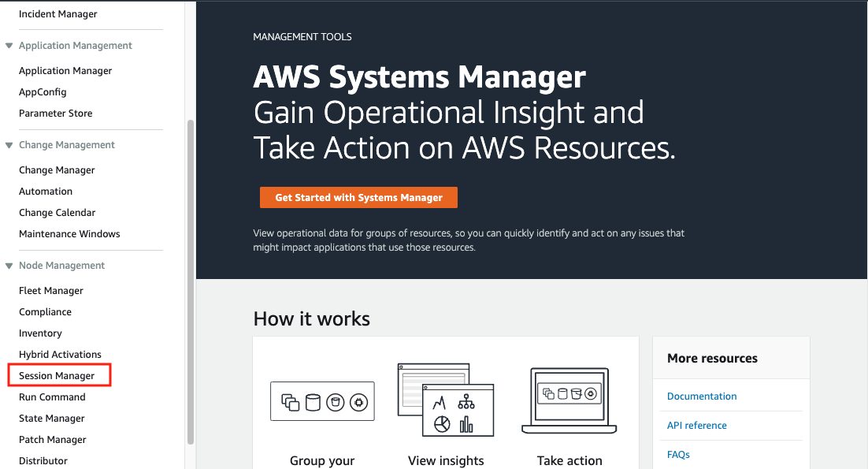Click the View insights charts illustration

446,400
